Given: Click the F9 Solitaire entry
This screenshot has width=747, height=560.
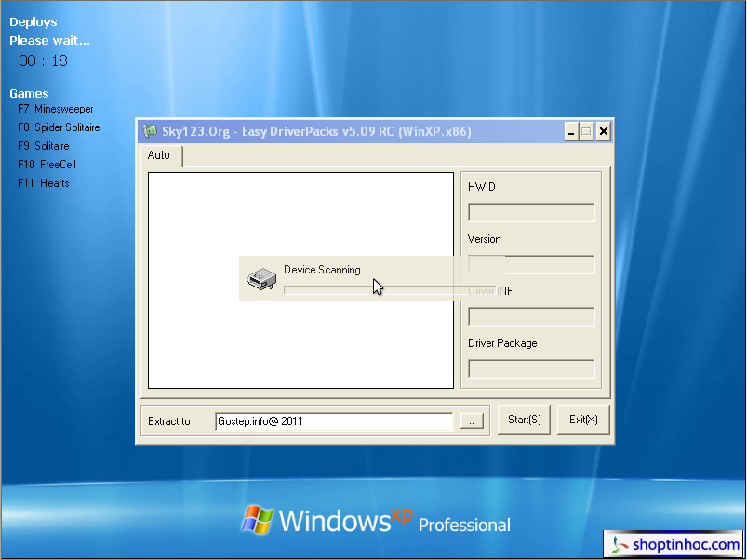Looking at the screenshot, I should [44, 146].
